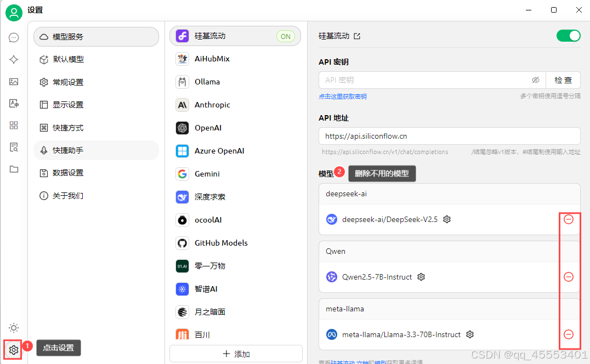Screen dimensions: 590x364
Task: Select the 零一万物 provider
Action: pos(235,266)
